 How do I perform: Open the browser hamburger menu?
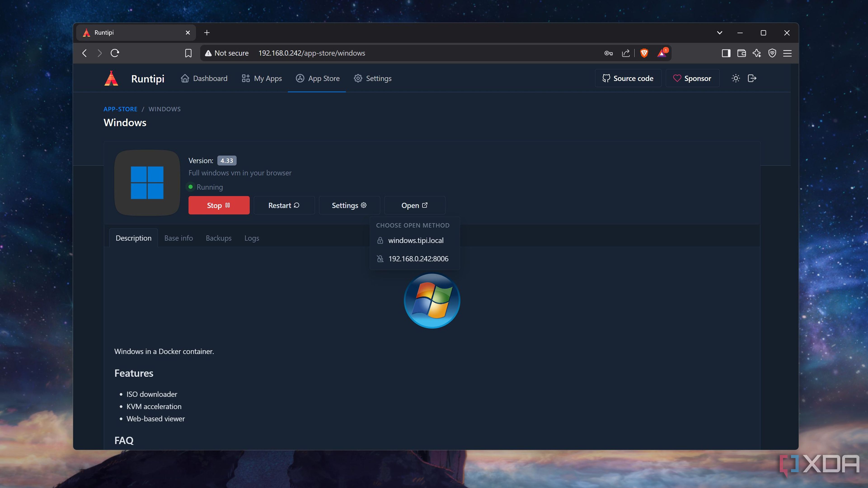click(x=788, y=53)
